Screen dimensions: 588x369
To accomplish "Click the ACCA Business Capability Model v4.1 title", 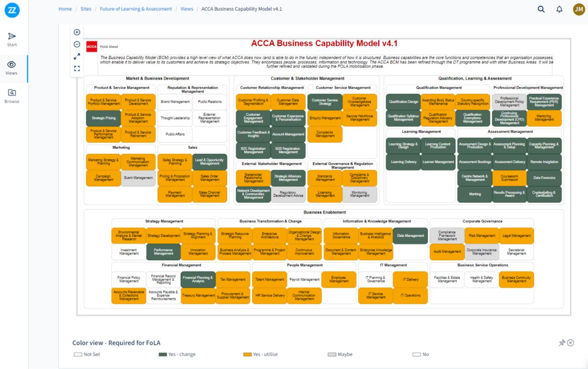I will click(x=324, y=44).
